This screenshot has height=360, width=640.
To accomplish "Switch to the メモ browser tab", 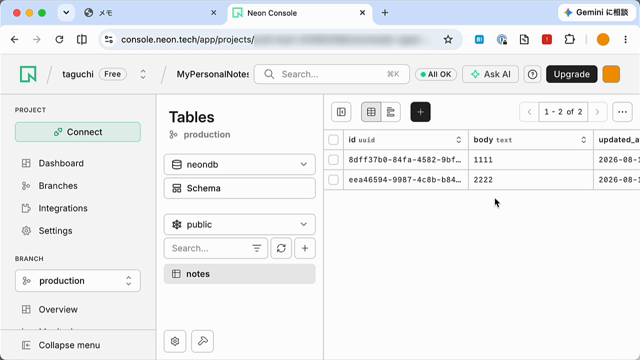I will pos(149,13).
